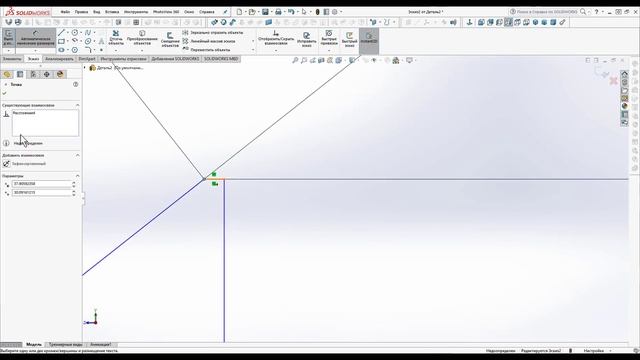640x360 pixels.
Task: Select the Polygon sketch tool
Action: click(75, 50)
